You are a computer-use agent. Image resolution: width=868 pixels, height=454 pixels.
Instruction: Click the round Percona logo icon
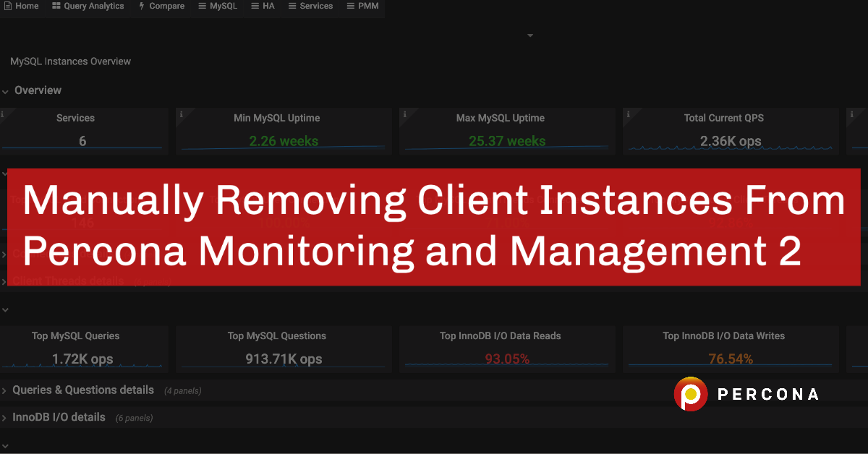coord(691,394)
